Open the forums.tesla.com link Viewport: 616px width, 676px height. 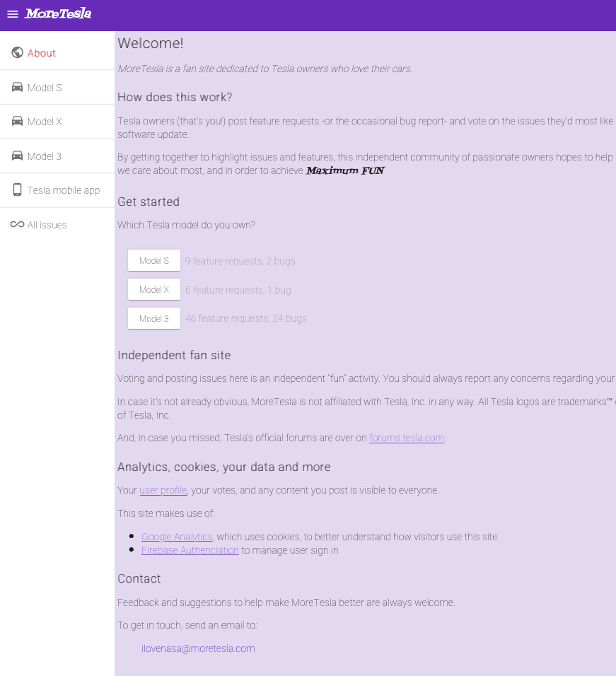(x=407, y=438)
